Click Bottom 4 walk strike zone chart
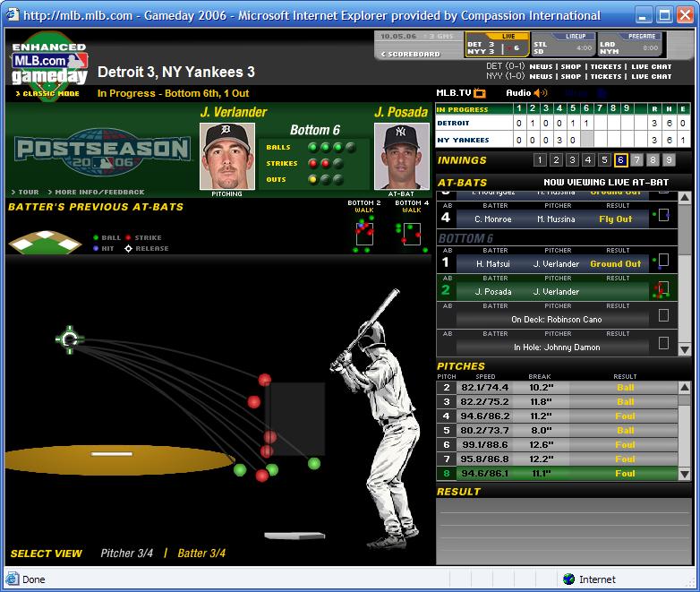Image resolution: width=700 pixels, height=592 pixels. (412, 235)
